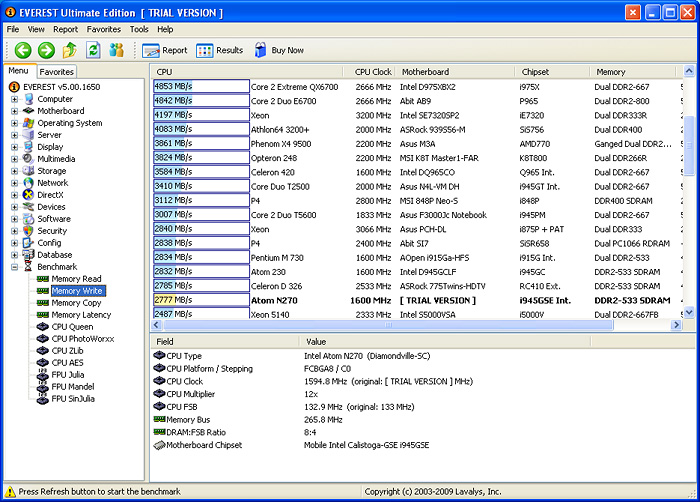
Task: Click the results list vertical scrollbar thumb
Action: click(689, 145)
